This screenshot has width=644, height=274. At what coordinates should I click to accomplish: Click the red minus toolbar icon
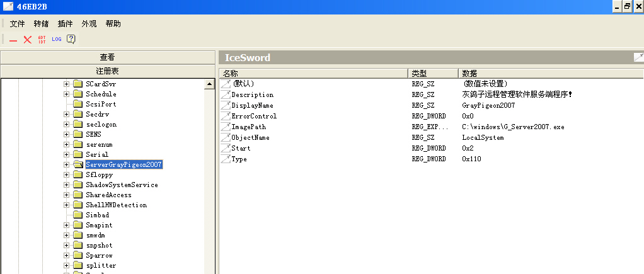click(13, 40)
